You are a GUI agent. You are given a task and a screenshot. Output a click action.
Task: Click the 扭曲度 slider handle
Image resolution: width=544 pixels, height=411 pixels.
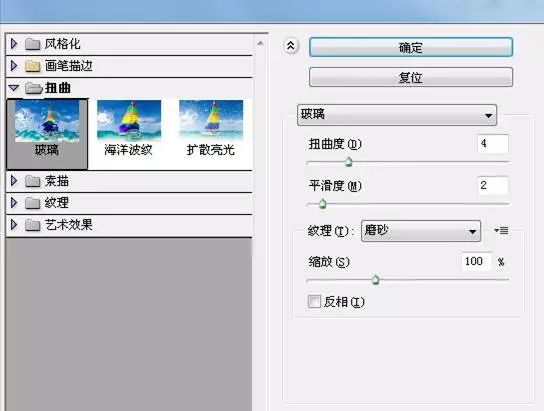click(x=349, y=162)
